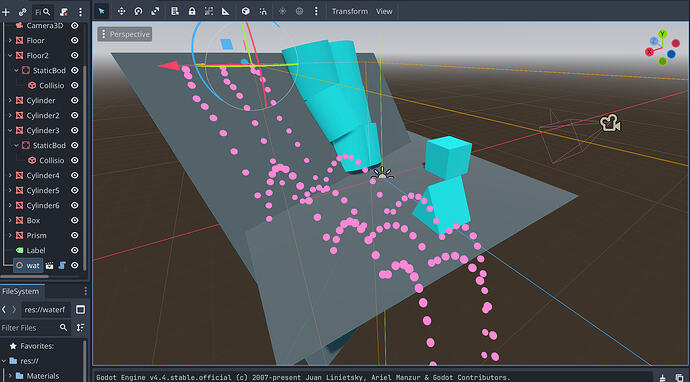Image resolution: width=690 pixels, height=382 pixels.
Task: Select the wat node in scene tree
Action: tap(33, 265)
